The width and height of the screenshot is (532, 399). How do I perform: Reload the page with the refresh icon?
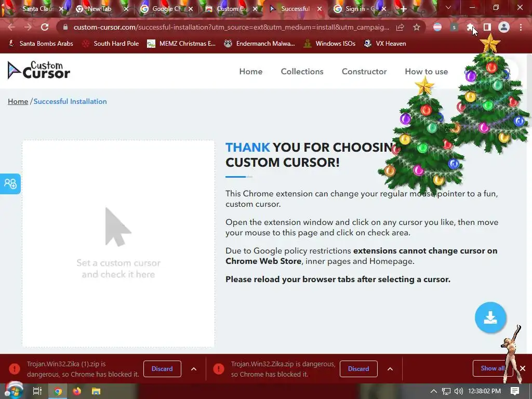click(x=45, y=27)
